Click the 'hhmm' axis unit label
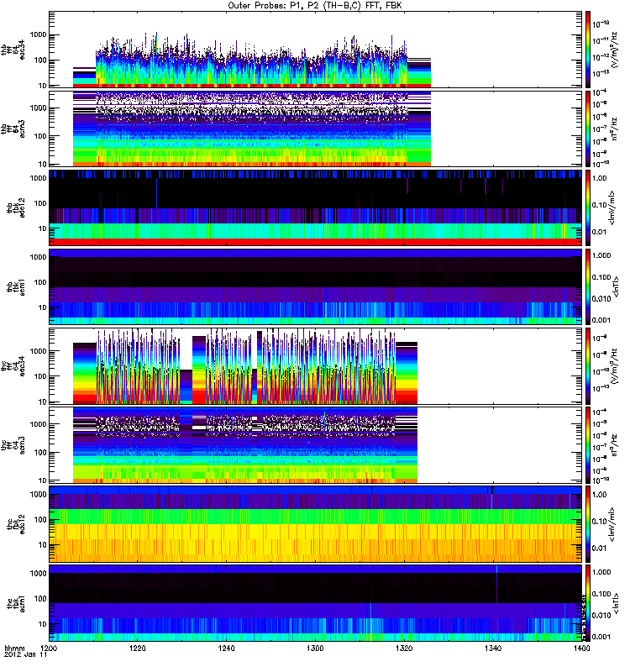This screenshot has width=630, height=672. coord(14,648)
